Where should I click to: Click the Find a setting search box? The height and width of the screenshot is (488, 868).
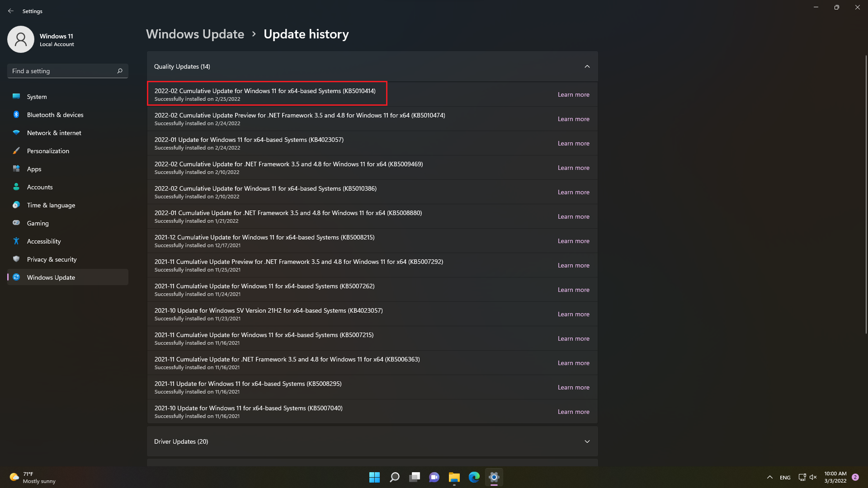click(x=68, y=71)
